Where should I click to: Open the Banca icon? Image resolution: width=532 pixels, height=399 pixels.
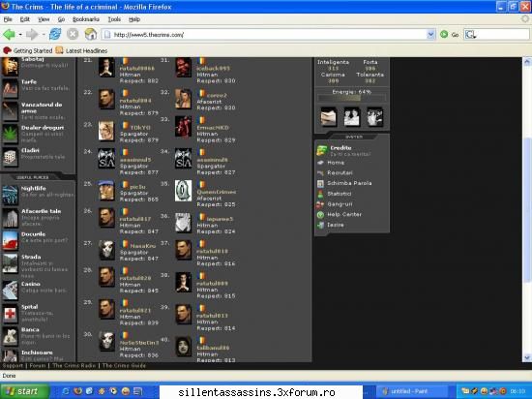point(10,336)
